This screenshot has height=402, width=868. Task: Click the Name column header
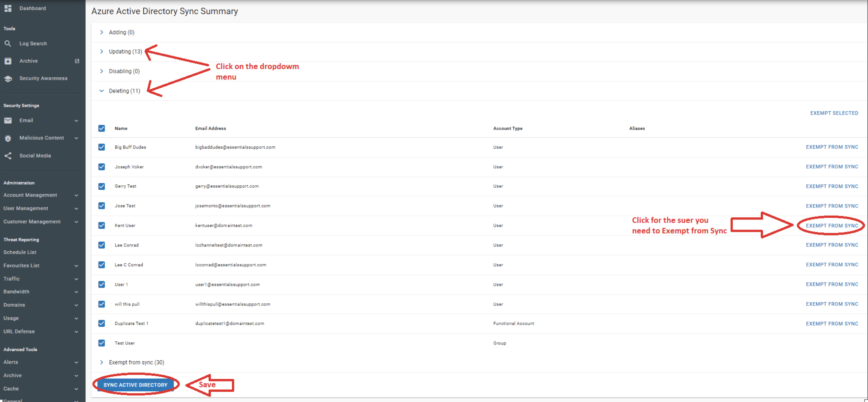(121, 128)
